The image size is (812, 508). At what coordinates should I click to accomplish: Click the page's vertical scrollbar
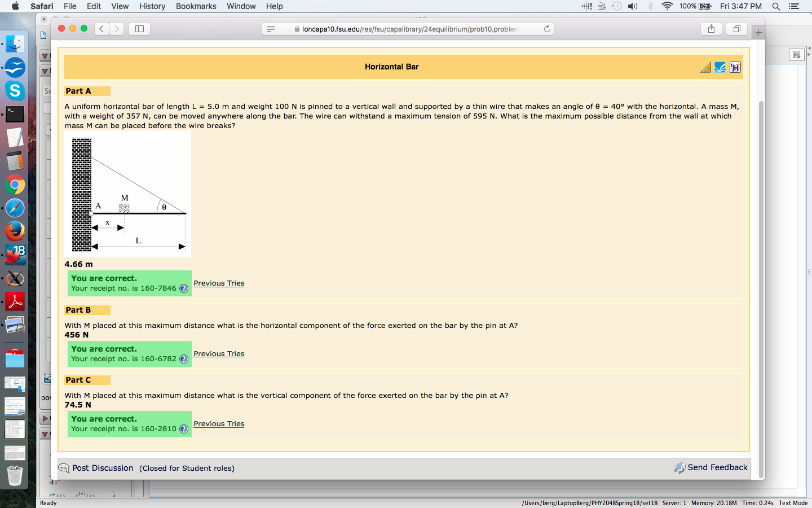(761, 290)
